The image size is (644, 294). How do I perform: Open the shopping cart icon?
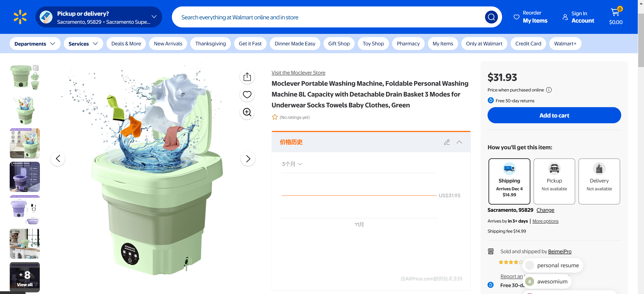point(615,12)
